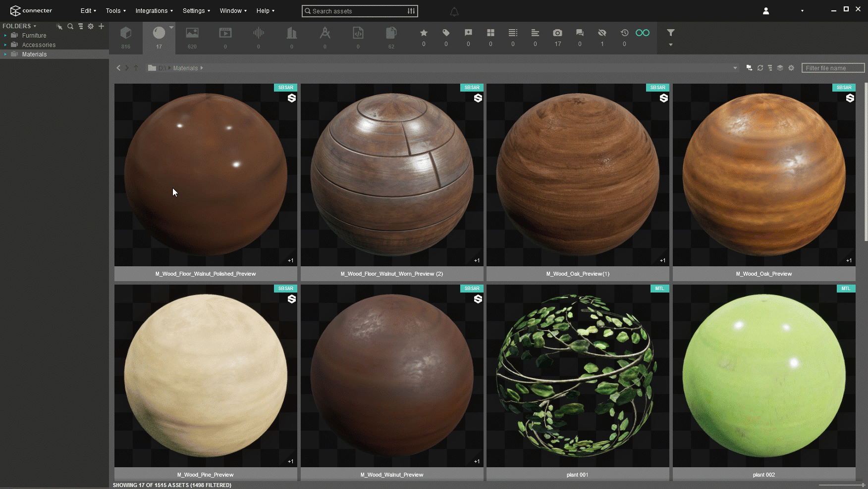Viewport: 868px width, 489px height.
Task: Select the code file category icon
Action: coord(358,33)
